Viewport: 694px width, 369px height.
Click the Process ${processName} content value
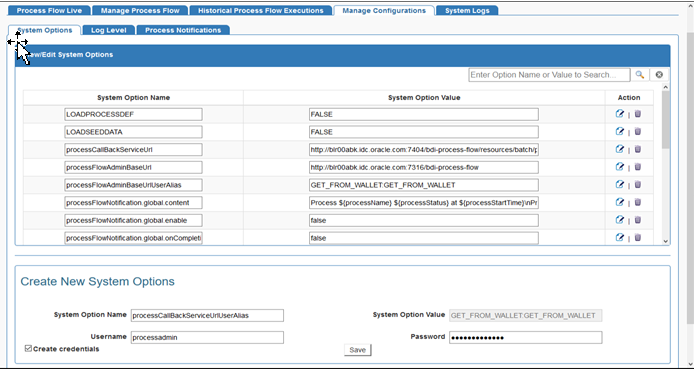[424, 203]
